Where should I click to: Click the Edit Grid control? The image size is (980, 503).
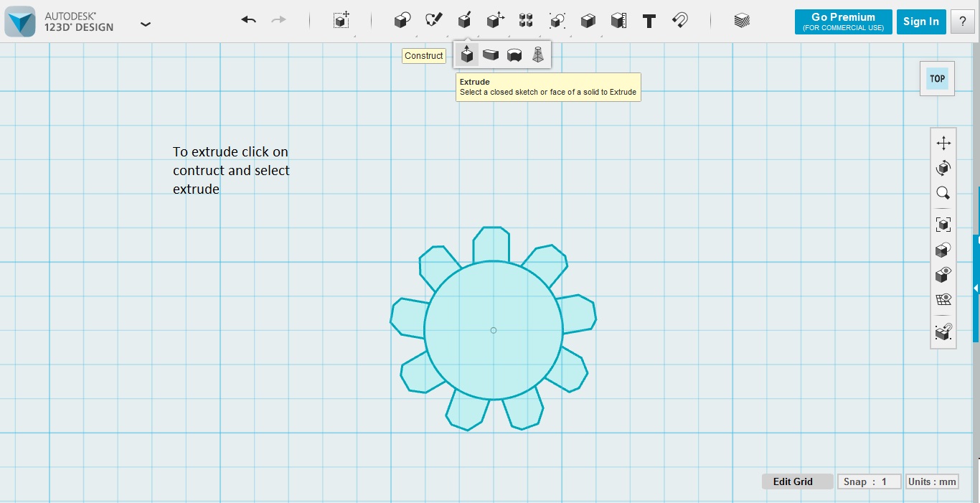coord(797,481)
